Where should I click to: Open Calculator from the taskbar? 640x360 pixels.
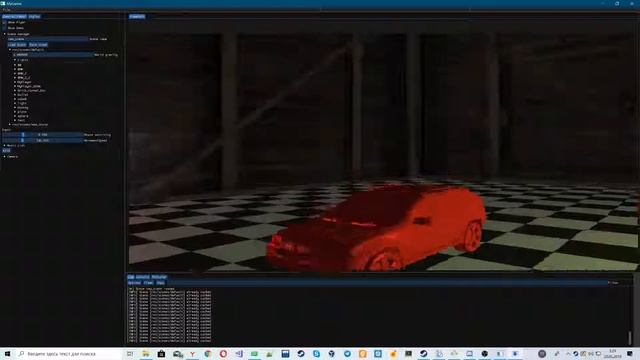285,354
